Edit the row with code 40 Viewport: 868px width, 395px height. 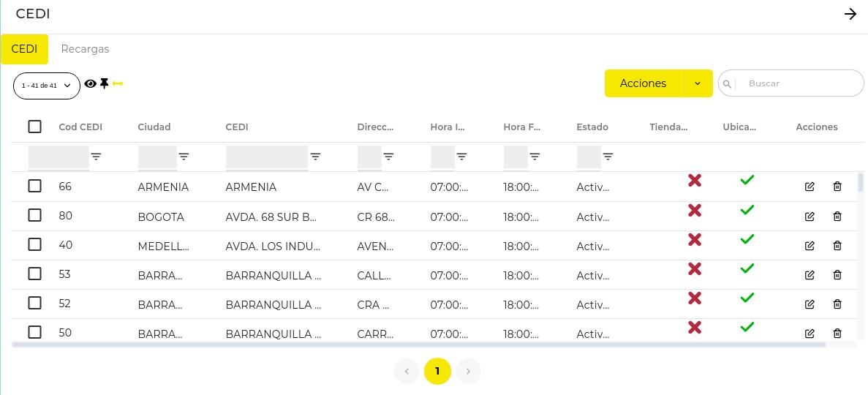tap(809, 246)
